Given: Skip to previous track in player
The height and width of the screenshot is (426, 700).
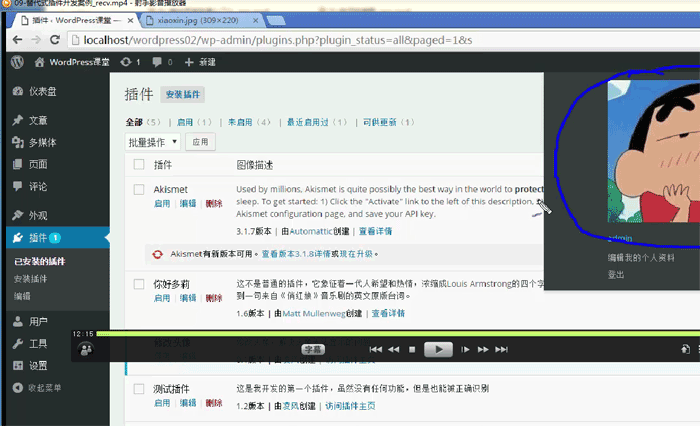Looking at the screenshot, I should pos(375,350).
